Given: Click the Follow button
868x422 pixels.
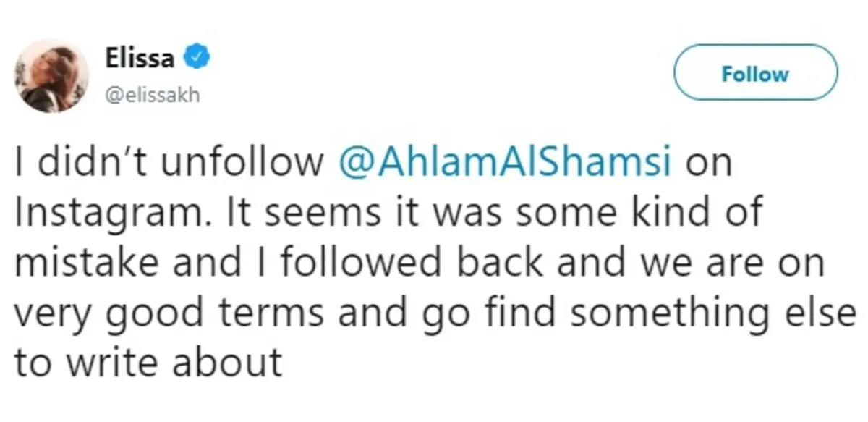Looking at the screenshot, I should point(755,75).
